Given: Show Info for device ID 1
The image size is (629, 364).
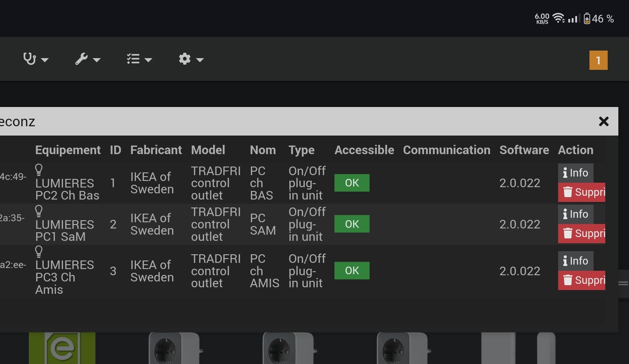Looking at the screenshot, I should click(575, 173).
